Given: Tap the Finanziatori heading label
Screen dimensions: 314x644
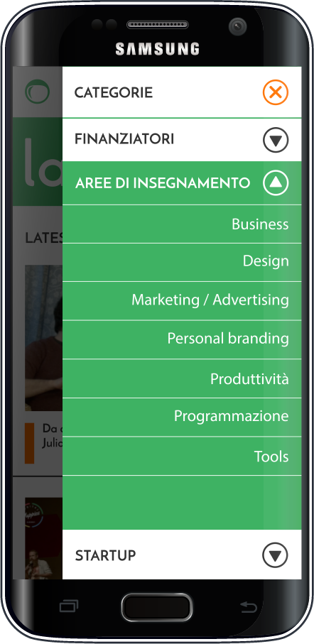Looking at the screenshot, I should [124, 139].
